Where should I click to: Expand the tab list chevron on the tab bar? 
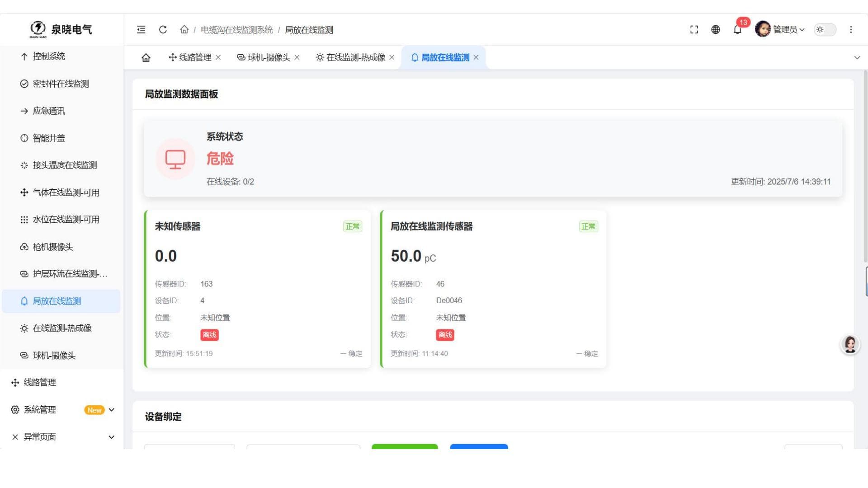point(857,58)
